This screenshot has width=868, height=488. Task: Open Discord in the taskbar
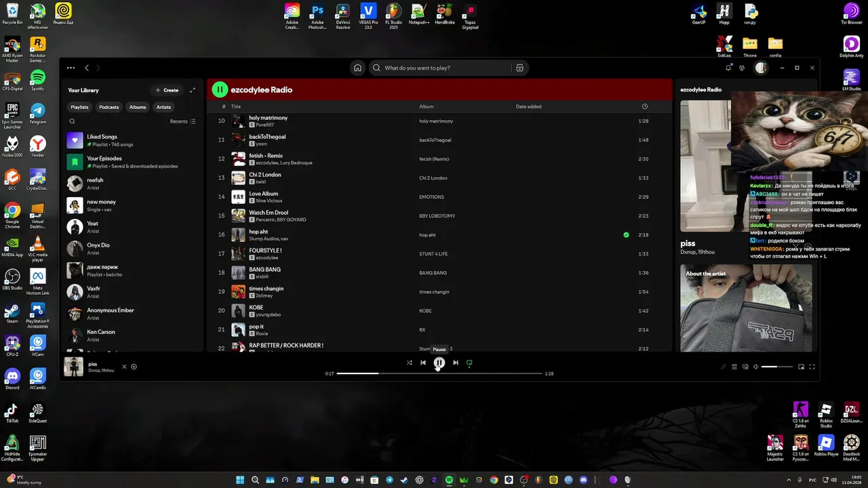point(583,480)
